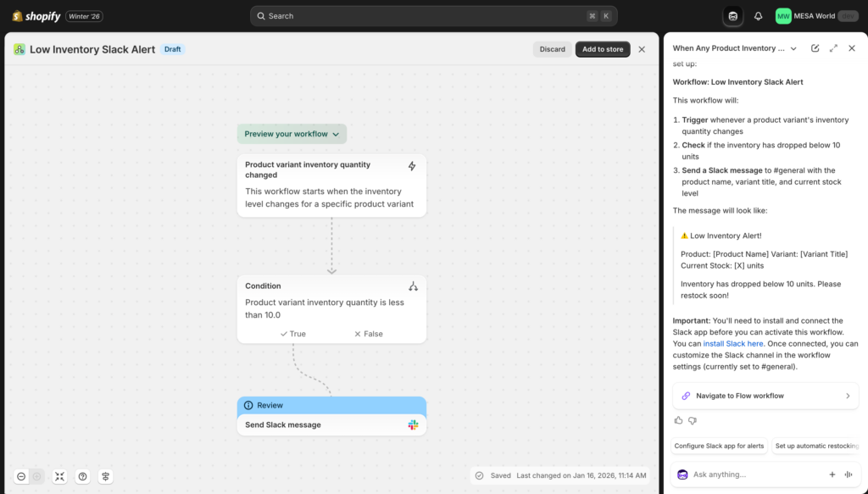Screen dimensions: 868x494
Task: Start a new chat via the compose icon
Action: point(815,48)
